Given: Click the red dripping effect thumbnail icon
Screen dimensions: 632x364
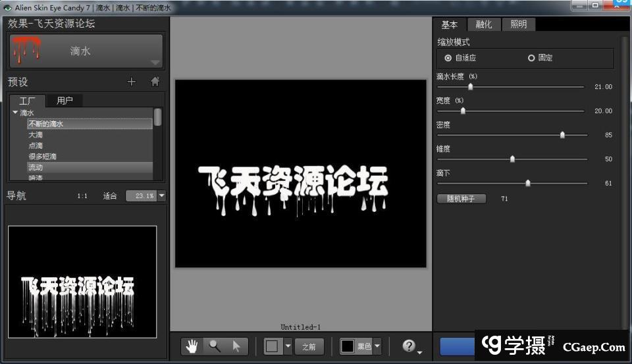Looking at the screenshot, I should [x=26, y=51].
